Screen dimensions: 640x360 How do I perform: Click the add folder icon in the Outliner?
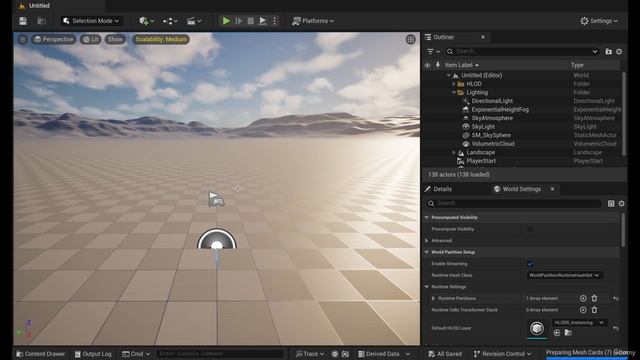click(608, 51)
